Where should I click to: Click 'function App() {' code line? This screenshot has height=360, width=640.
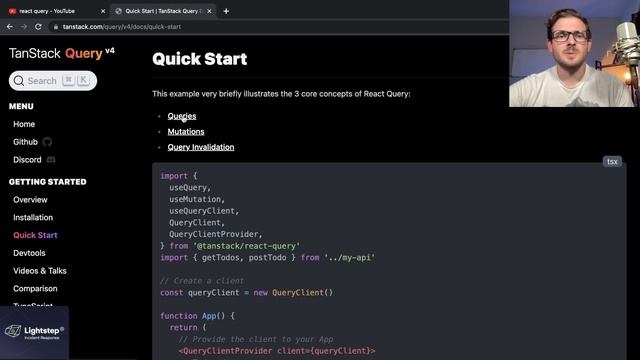point(197,316)
